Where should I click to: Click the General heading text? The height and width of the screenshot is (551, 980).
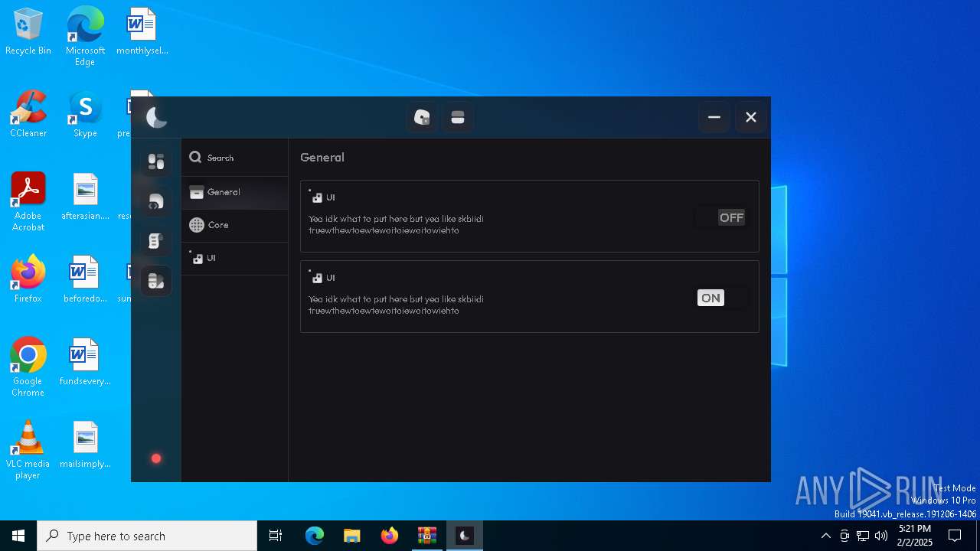(x=322, y=157)
